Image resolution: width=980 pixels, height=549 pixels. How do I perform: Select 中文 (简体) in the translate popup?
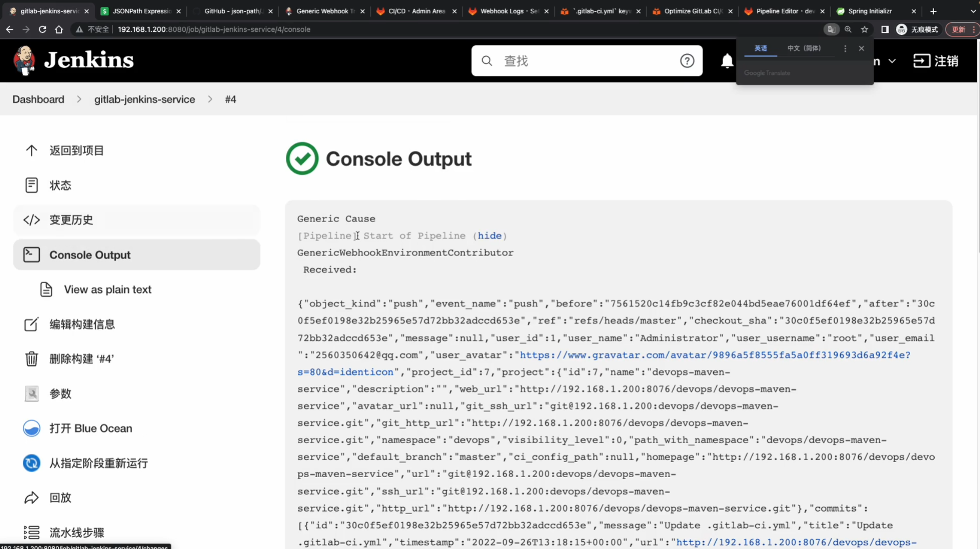point(804,48)
